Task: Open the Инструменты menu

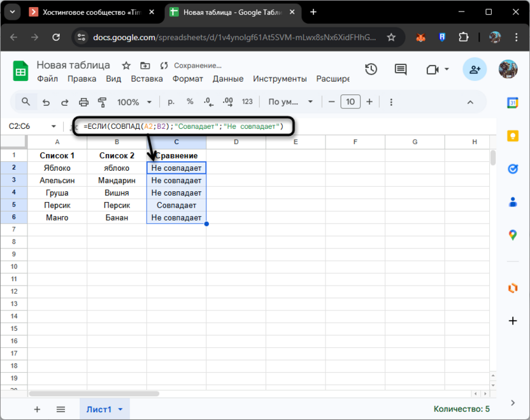Action: (280, 79)
